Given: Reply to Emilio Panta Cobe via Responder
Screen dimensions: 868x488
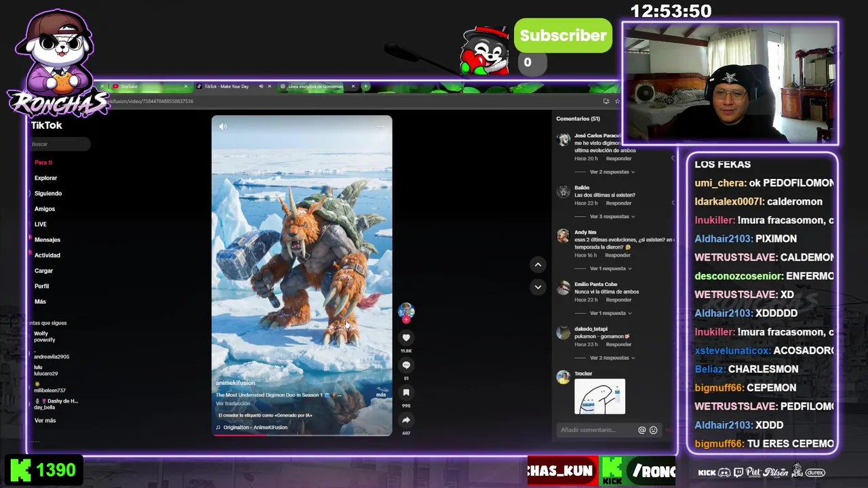Looking at the screenshot, I should click(618, 300).
